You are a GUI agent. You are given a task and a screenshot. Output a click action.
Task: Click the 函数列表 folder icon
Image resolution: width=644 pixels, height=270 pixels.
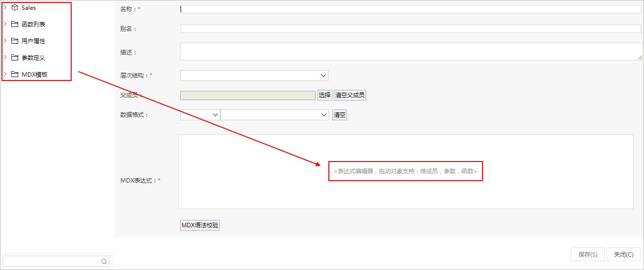pyautogui.click(x=14, y=24)
